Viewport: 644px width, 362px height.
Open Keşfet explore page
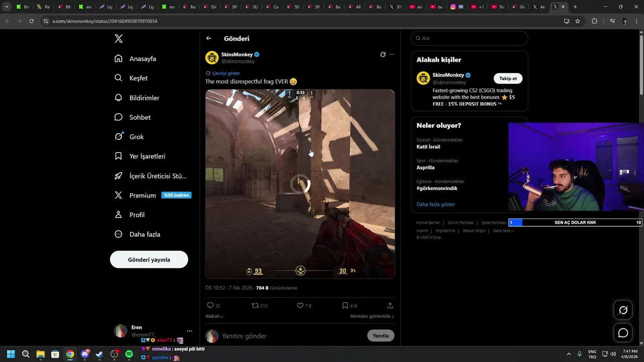tap(131, 78)
